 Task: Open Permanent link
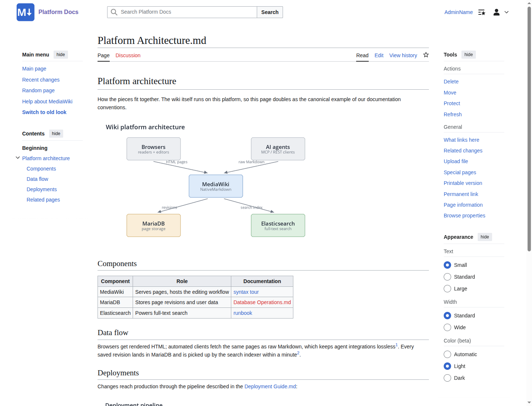click(x=461, y=194)
